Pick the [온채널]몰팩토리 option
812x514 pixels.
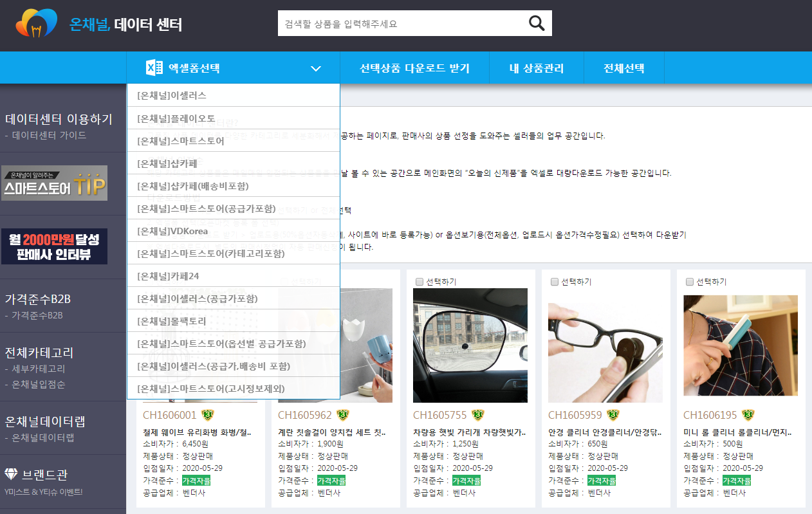[x=234, y=321]
